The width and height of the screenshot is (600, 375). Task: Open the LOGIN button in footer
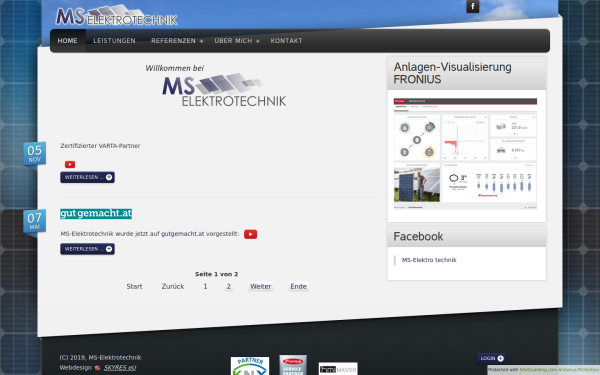[492, 359]
